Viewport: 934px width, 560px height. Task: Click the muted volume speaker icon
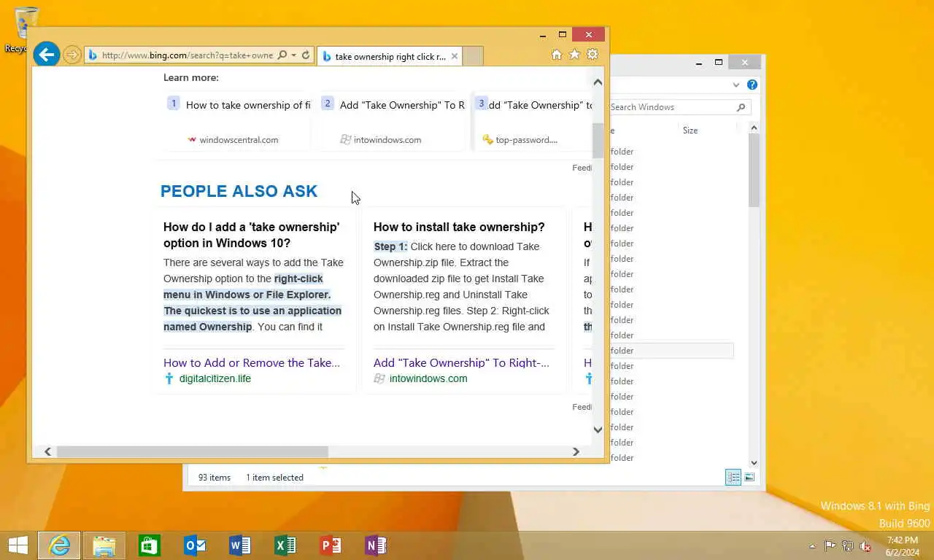tap(865, 545)
